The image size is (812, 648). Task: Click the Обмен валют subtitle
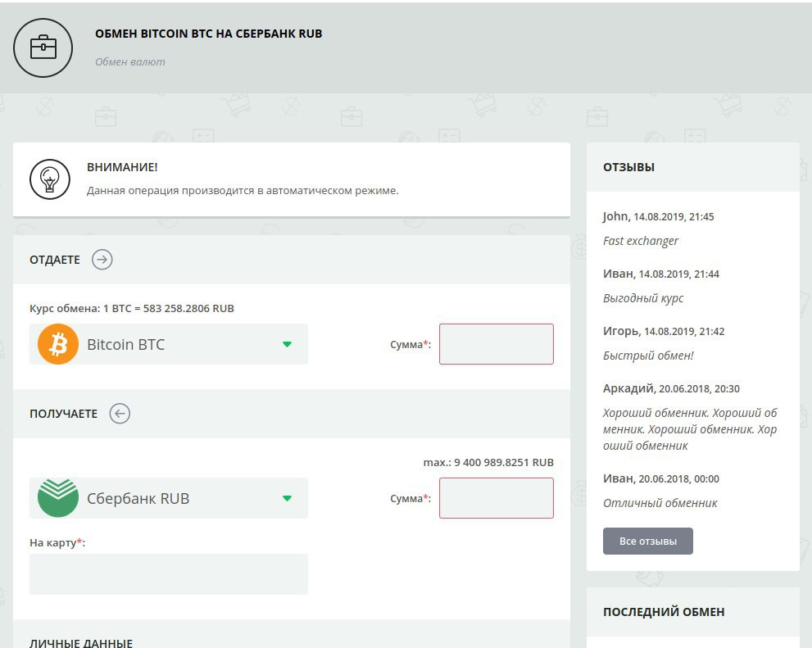tap(130, 61)
